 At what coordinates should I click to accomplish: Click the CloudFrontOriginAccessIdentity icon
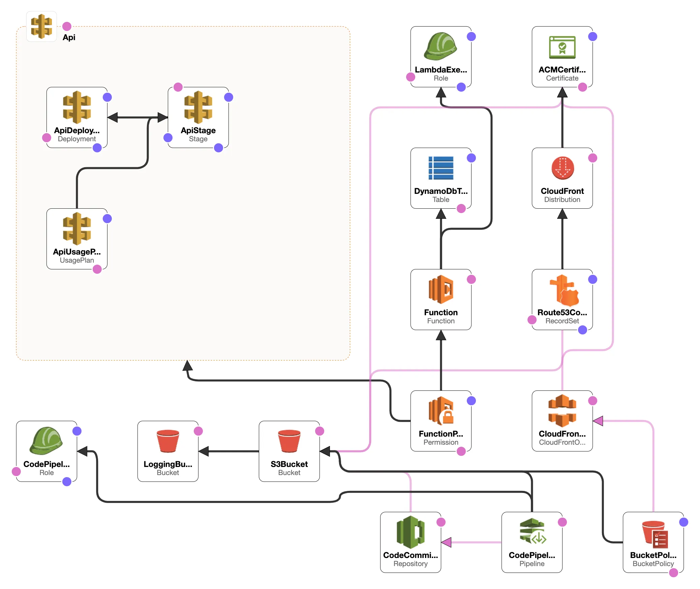point(562,411)
